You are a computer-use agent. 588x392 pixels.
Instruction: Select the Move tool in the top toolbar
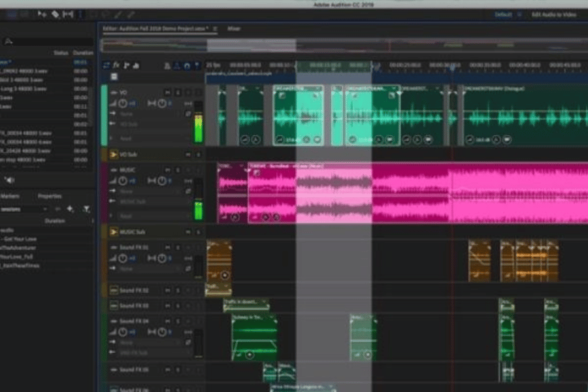[42, 14]
